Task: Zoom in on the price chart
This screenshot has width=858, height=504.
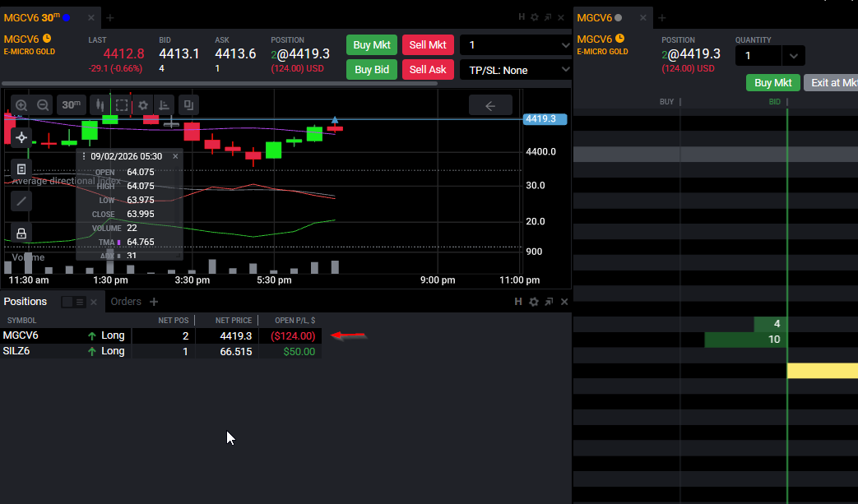Action: point(21,105)
